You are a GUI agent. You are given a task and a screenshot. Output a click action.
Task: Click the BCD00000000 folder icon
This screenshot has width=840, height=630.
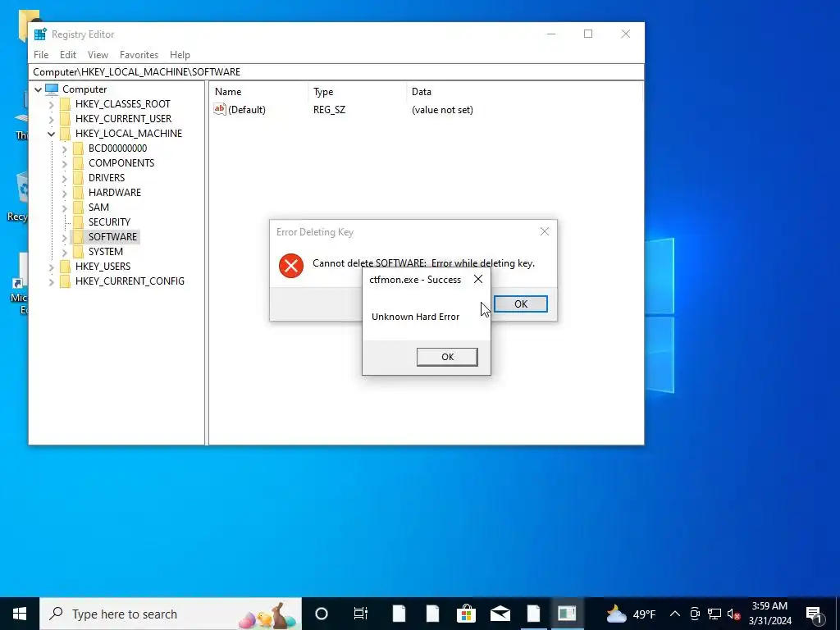coord(78,148)
